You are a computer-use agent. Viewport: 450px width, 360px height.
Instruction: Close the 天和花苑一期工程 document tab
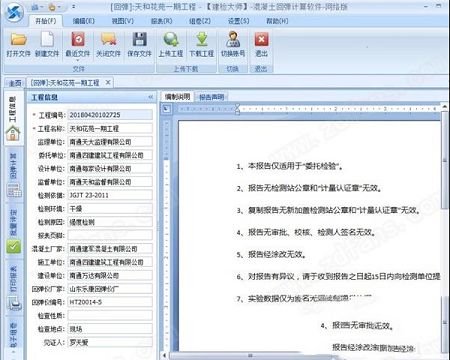coord(108,82)
